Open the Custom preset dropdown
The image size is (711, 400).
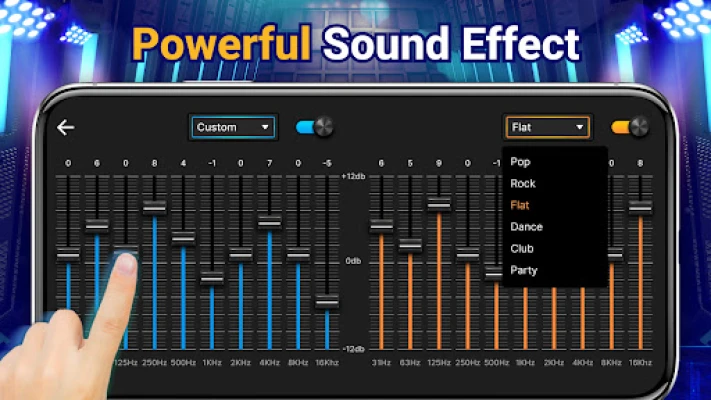tap(233, 127)
